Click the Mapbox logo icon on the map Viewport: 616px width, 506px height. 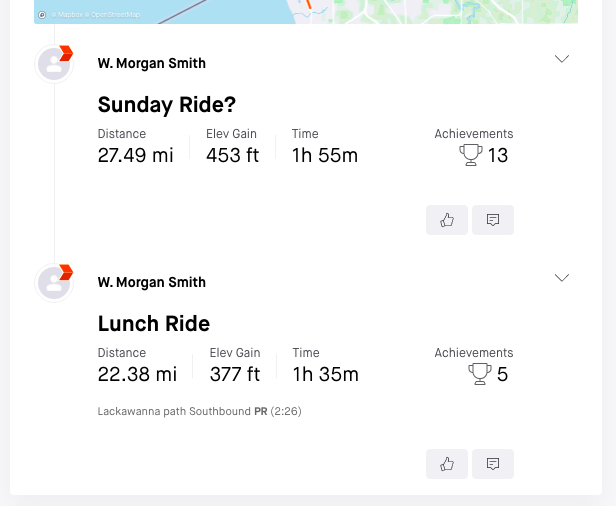pyautogui.click(x=42, y=15)
